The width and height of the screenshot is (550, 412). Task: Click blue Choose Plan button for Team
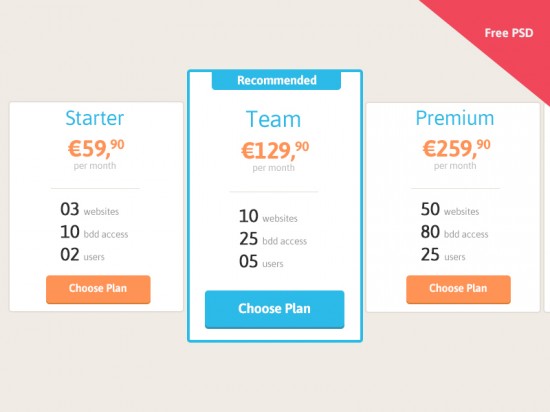pyautogui.click(x=275, y=309)
